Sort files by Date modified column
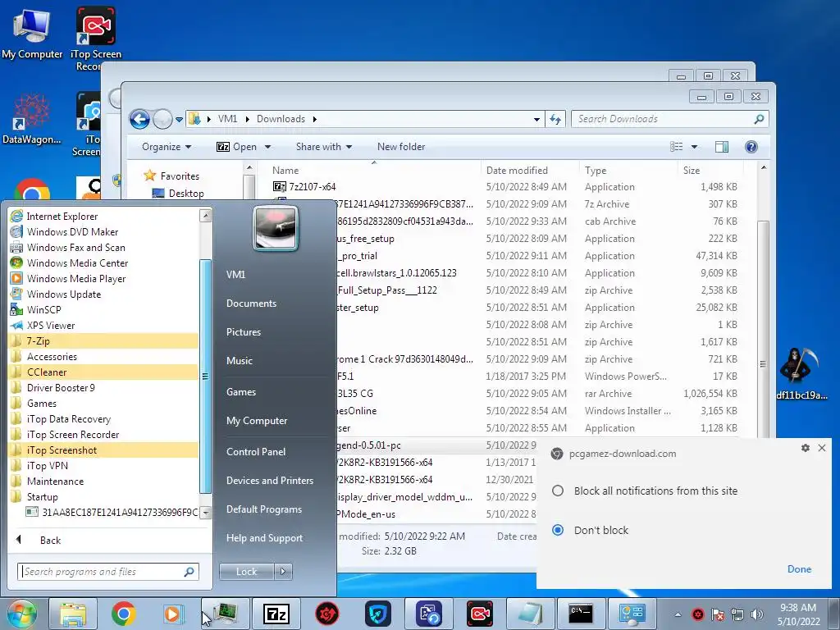Image resolution: width=840 pixels, height=630 pixels. click(517, 171)
